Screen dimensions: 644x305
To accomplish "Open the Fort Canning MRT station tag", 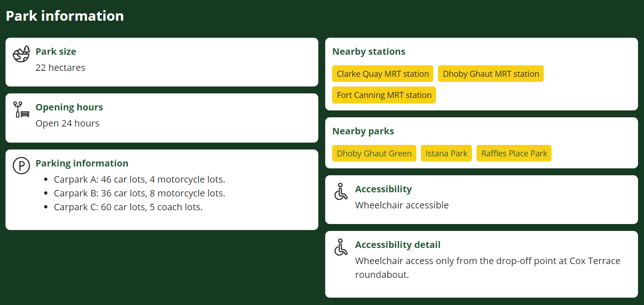I will 384,95.
